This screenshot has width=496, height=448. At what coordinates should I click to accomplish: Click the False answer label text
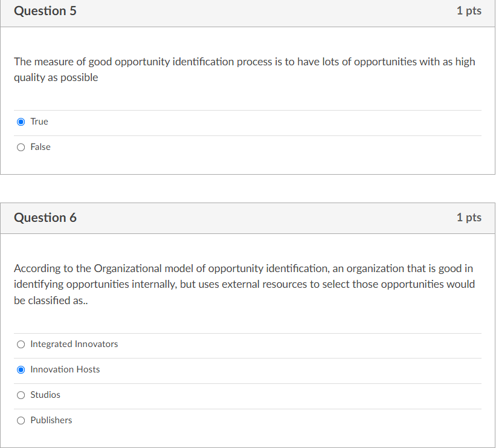pos(40,147)
